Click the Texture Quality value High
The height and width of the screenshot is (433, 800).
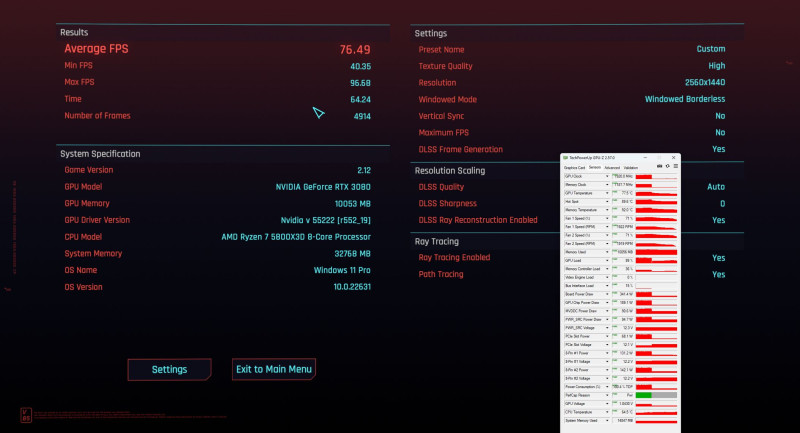(x=717, y=66)
